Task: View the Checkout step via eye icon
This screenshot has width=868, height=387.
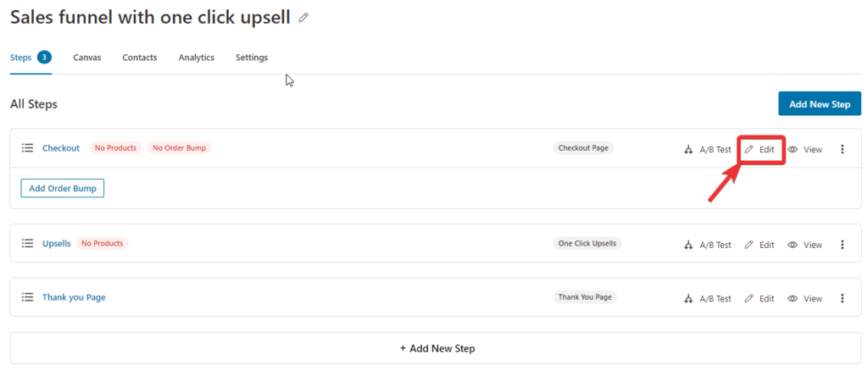Action: [x=805, y=149]
